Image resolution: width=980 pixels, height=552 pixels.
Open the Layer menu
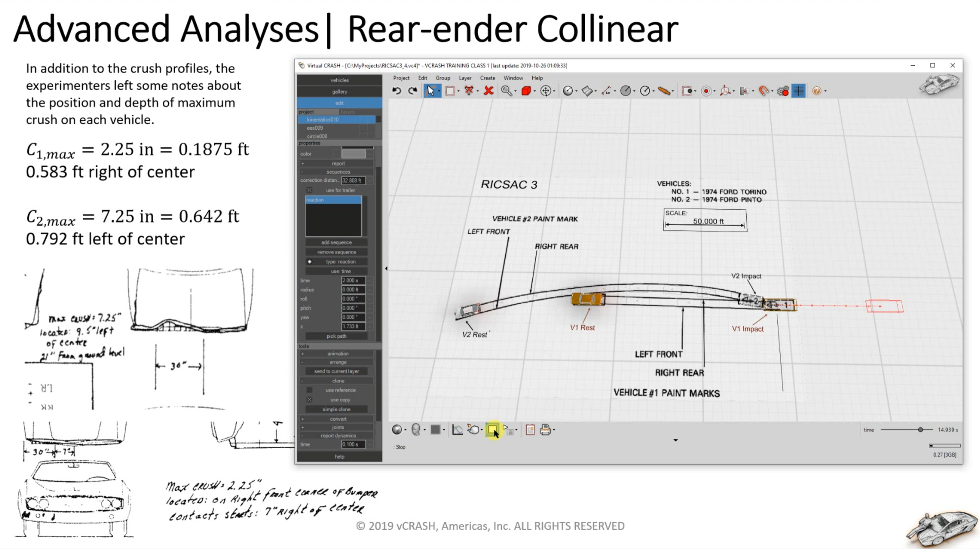coord(465,78)
